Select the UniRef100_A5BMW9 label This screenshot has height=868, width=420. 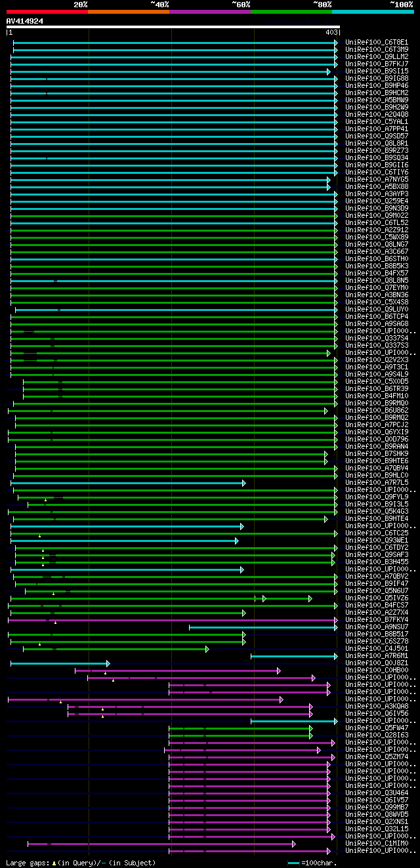coord(377,100)
